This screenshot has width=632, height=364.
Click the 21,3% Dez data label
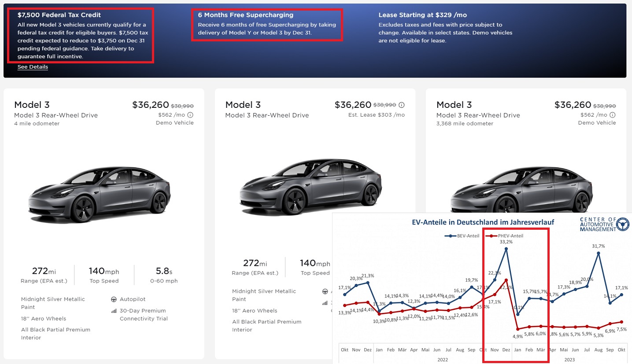[368, 276]
